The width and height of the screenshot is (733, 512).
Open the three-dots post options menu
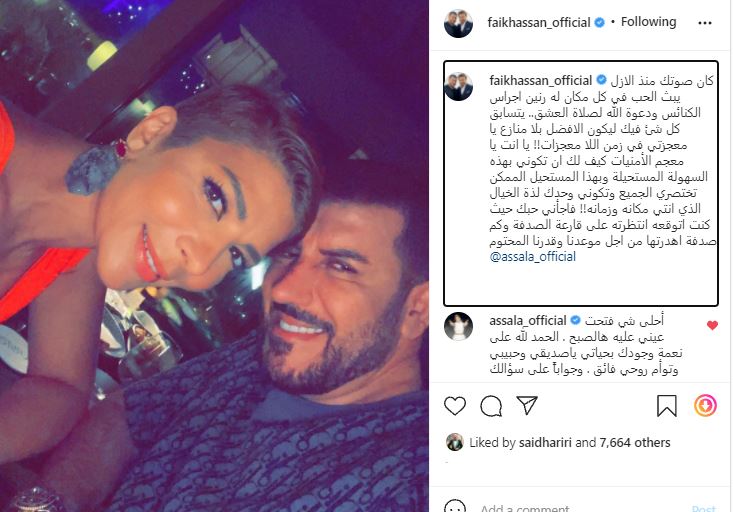point(704,23)
